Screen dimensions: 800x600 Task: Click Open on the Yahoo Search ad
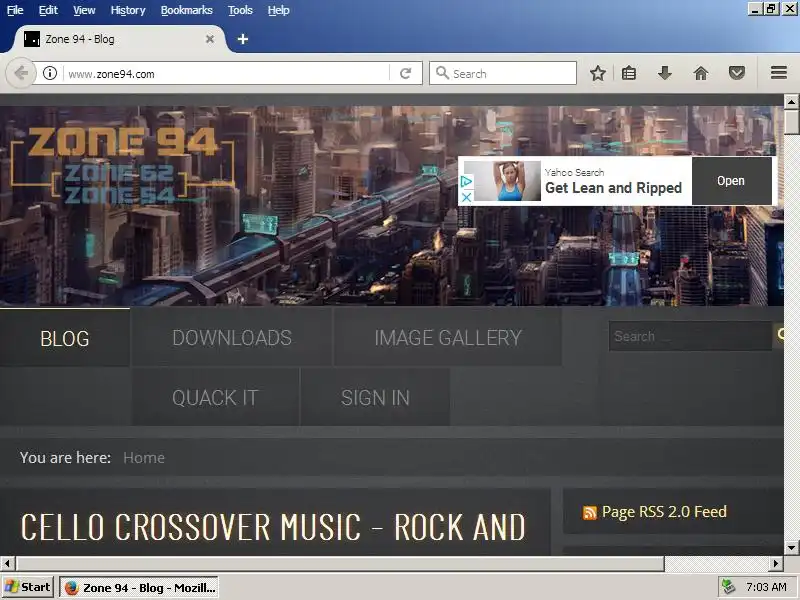click(x=731, y=181)
